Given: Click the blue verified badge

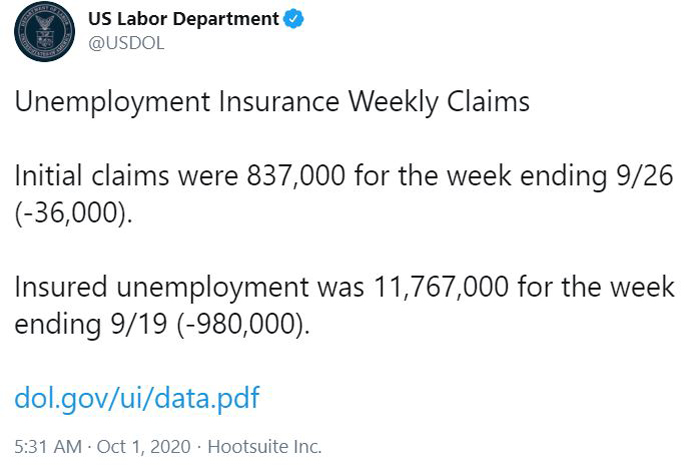Looking at the screenshot, I should [x=294, y=19].
